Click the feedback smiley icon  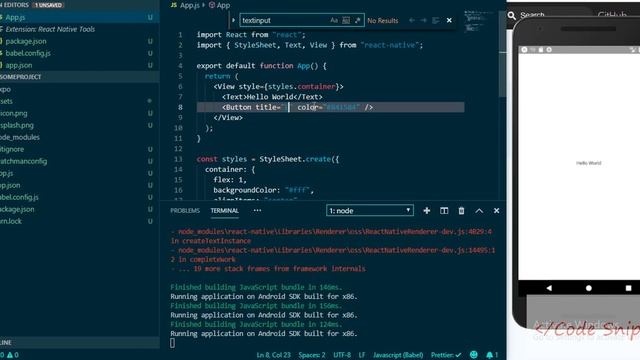tap(473, 355)
